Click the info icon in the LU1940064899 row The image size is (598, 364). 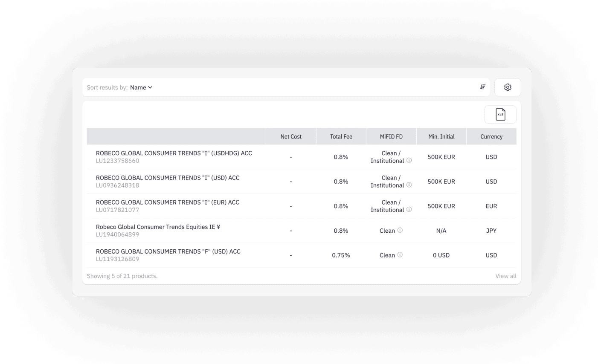[x=400, y=230]
